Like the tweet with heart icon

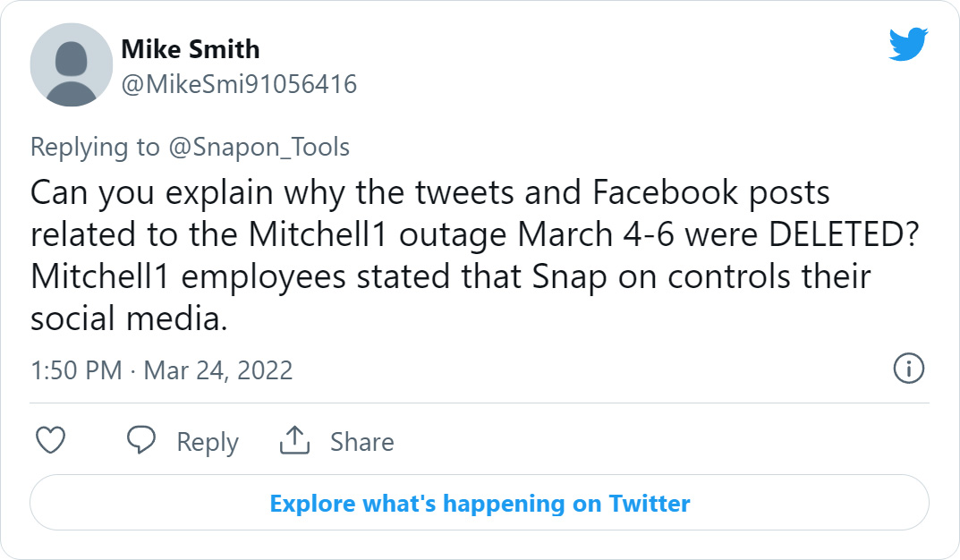tap(51, 441)
